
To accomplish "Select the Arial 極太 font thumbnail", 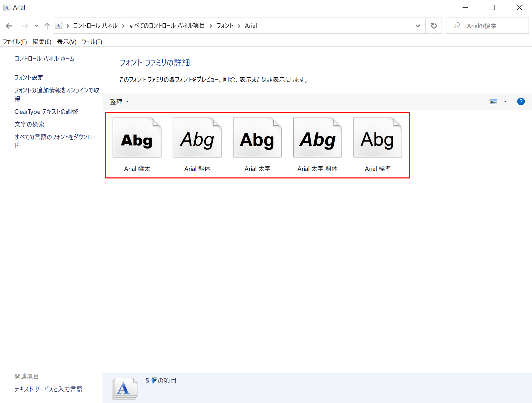I will [x=137, y=138].
